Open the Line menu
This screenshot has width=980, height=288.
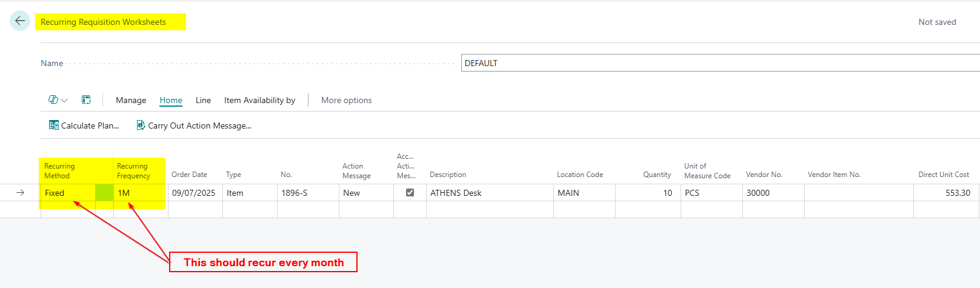[x=203, y=100]
